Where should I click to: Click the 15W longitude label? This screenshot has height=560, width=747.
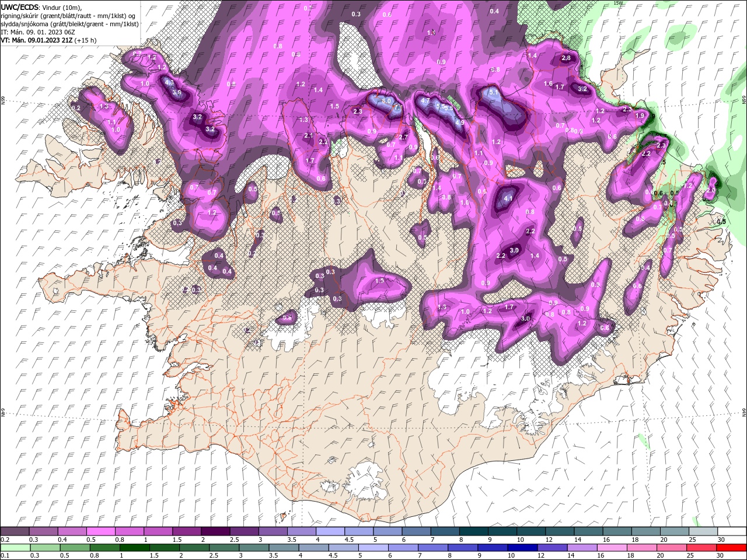tap(619, 3)
